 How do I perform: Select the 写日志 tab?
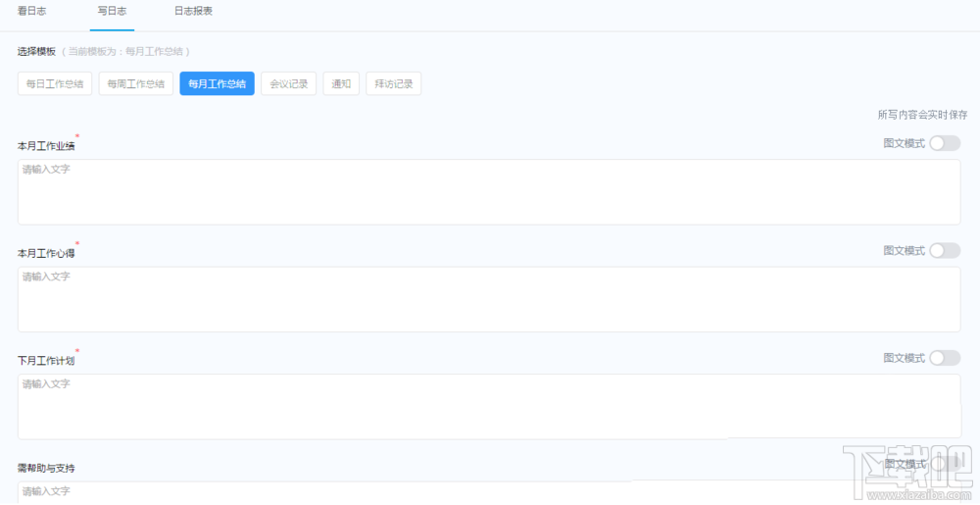(112, 11)
